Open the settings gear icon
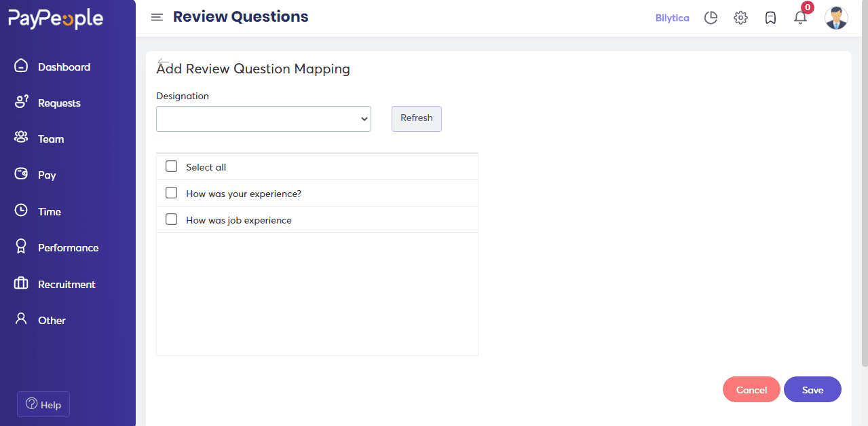The width and height of the screenshot is (868, 426). [x=740, y=18]
